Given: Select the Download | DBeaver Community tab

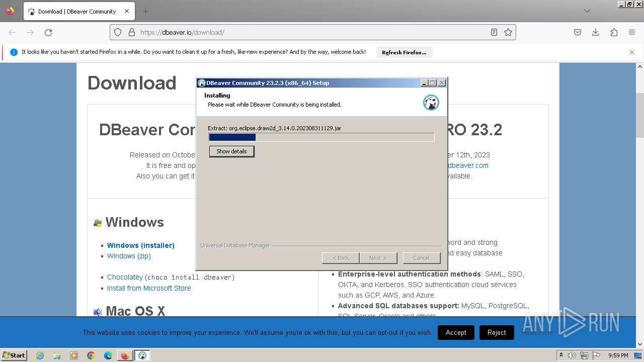Looking at the screenshot, I should [x=79, y=11].
